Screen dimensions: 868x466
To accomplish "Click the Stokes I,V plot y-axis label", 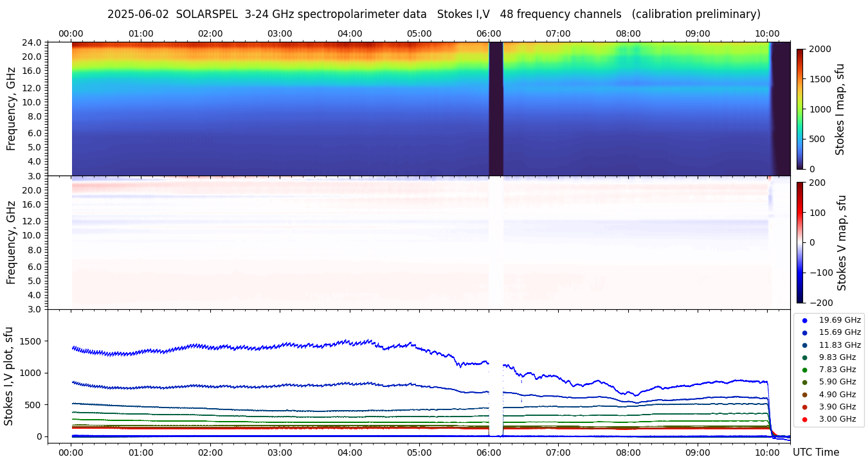I will click(x=9, y=376).
